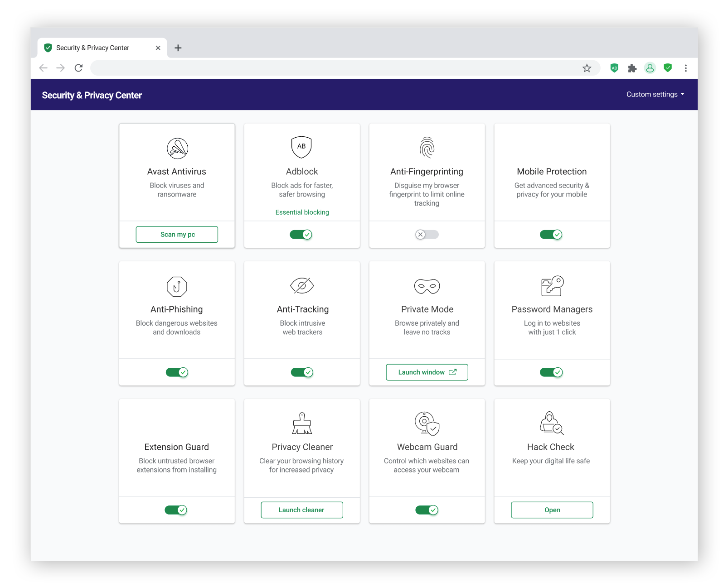This screenshot has height=587, width=728.
Task: Open the extensions puzzle piece menu
Action: tap(632, 68)
